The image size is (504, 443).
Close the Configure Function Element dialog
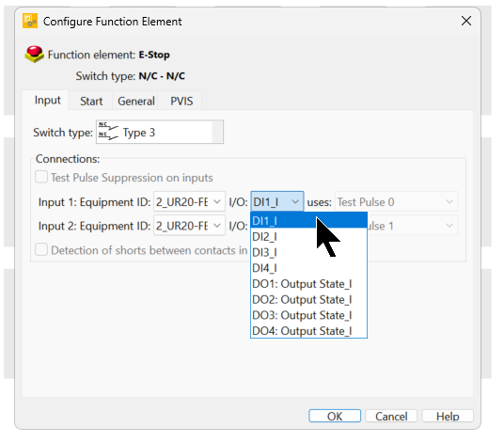click(x=466, y=22)
